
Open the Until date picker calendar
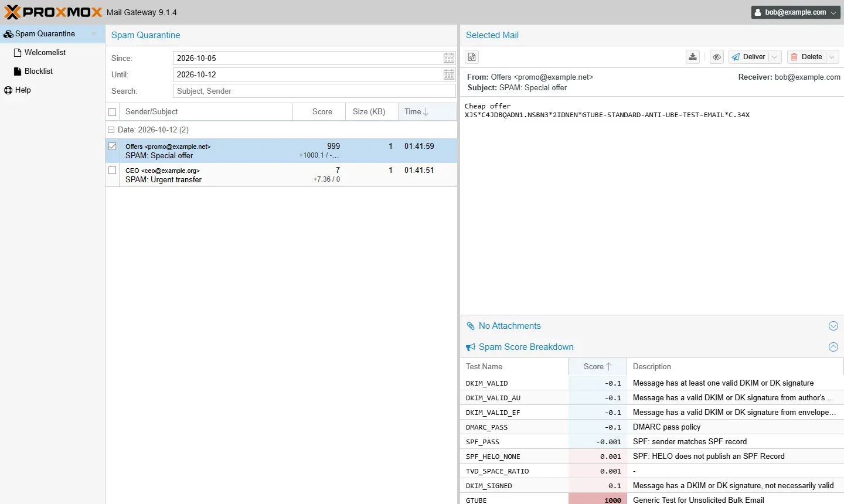(x=449, y=74)
